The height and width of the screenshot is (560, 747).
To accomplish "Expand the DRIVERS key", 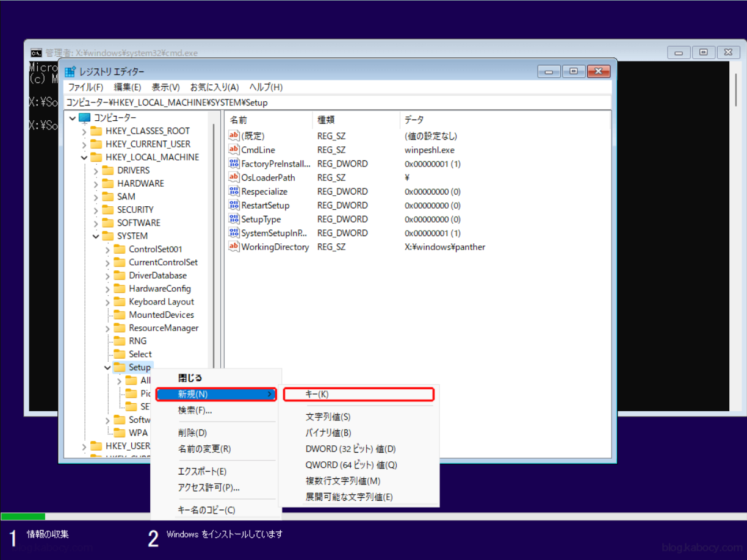I will tap(96, 171).
